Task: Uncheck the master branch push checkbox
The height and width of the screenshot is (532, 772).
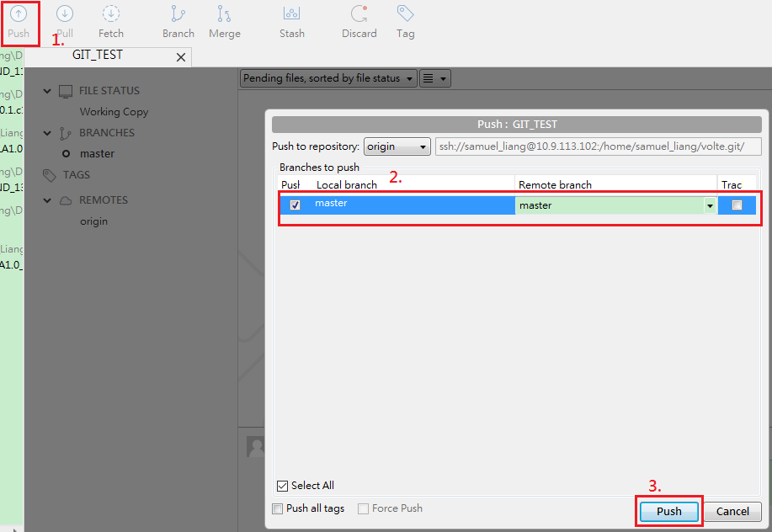Action: tap(295, 205)
